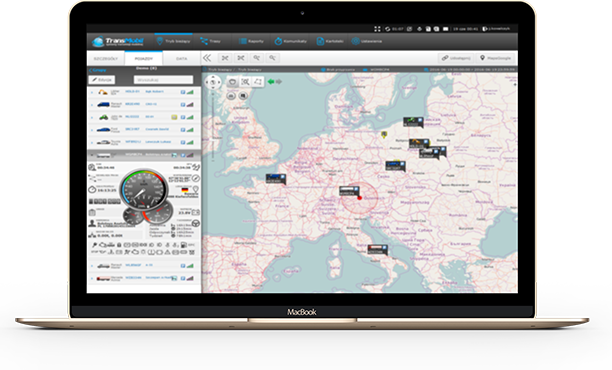Click parking icon in Ford Focus row
This screenshot has height=370, width=612.
tap(183, 130)
